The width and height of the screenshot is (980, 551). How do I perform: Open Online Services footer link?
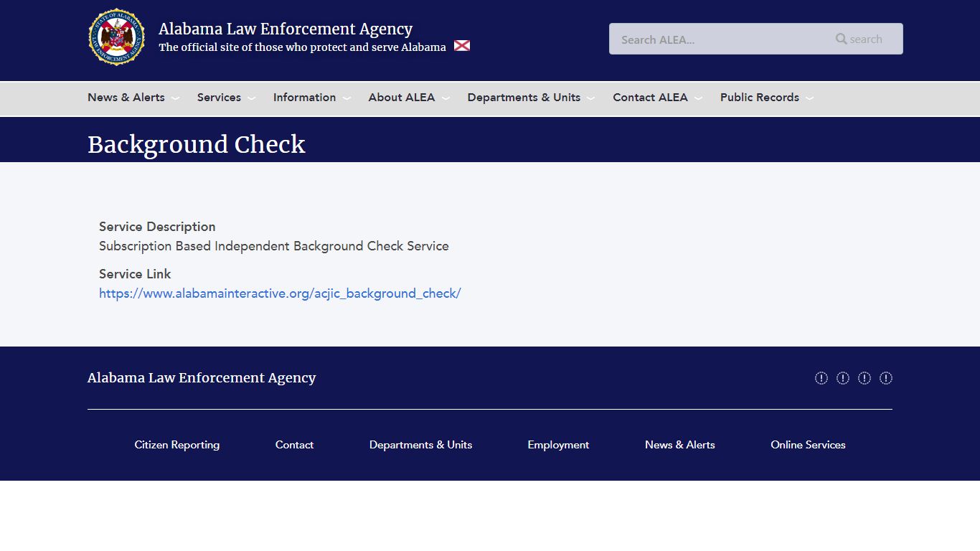809,445
